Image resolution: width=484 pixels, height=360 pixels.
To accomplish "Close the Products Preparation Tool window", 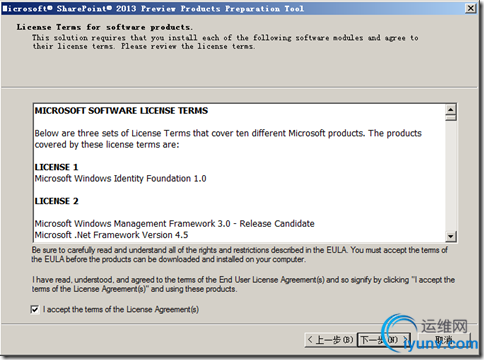I will point(470,8).
